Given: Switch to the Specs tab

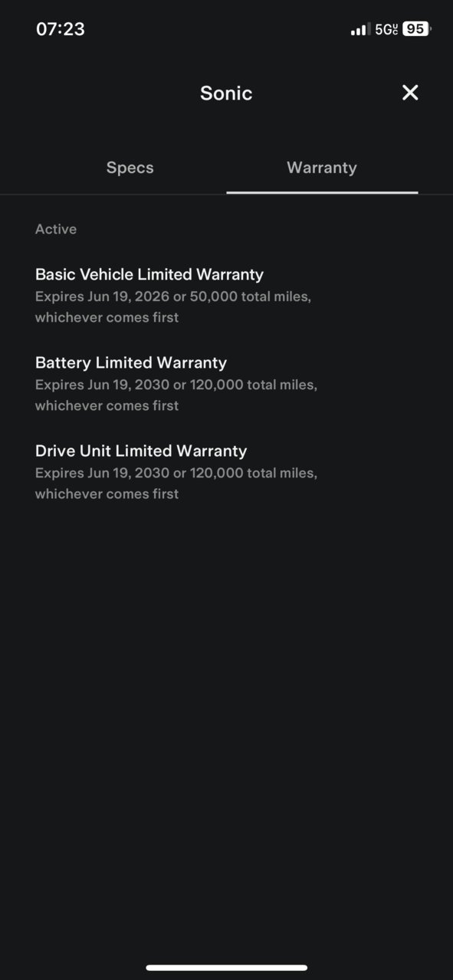Looking at the screenshot, I should click(x=130, y=168).
